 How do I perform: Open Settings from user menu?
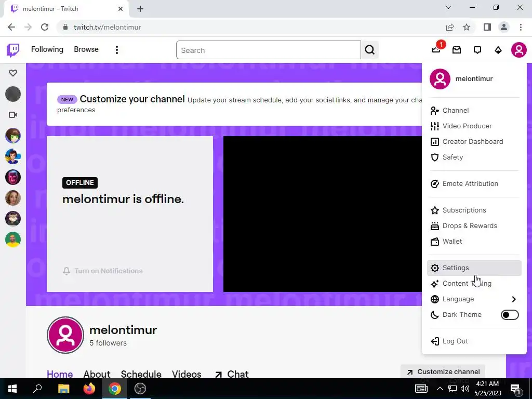coord(474,268)
